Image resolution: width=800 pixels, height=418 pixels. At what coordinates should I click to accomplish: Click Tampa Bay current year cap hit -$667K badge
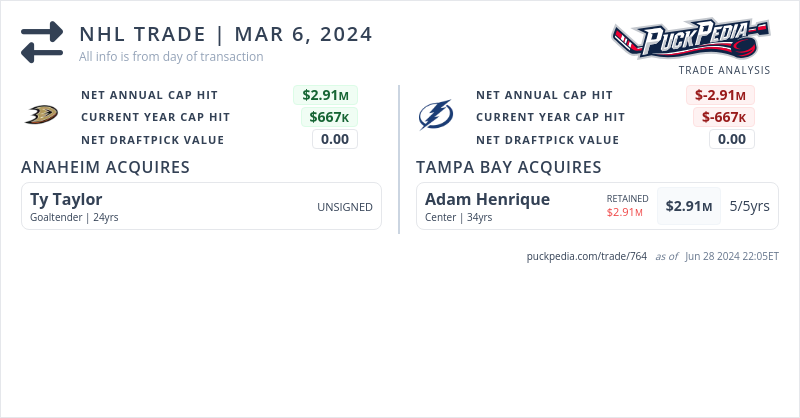tap(724, 117)
